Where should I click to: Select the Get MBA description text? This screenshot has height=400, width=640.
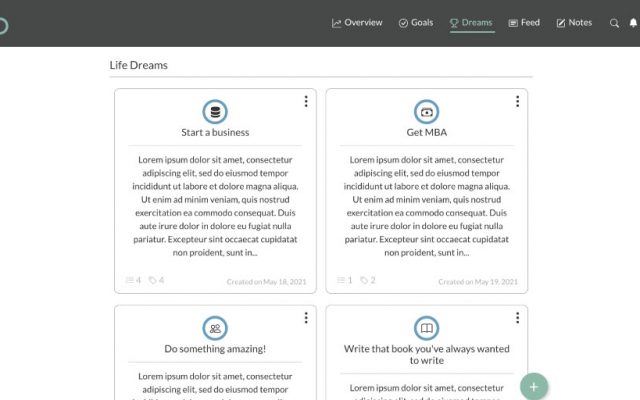click(x=426, y=206)
